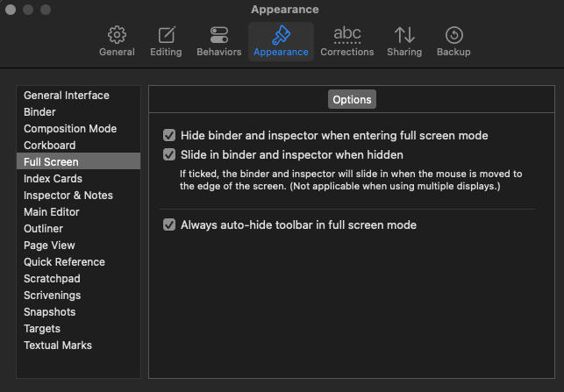564x392 pixels.
Task: Choose Composition Mode in sidebar
Action: 70,129
